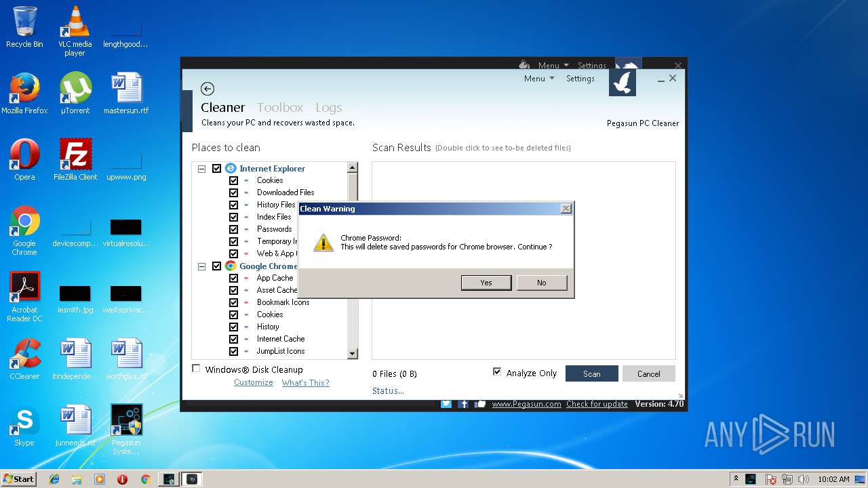
Task: Toggle Google Chrome group checkbox
Action: pyautogui.click(x=217, y=266)
